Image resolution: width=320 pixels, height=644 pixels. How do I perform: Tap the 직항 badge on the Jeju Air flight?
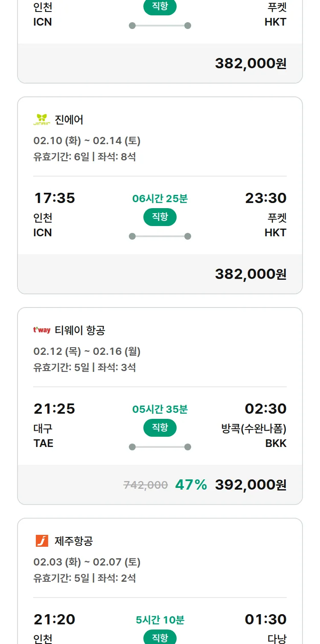pyautogui.click(x=160, y=638)
